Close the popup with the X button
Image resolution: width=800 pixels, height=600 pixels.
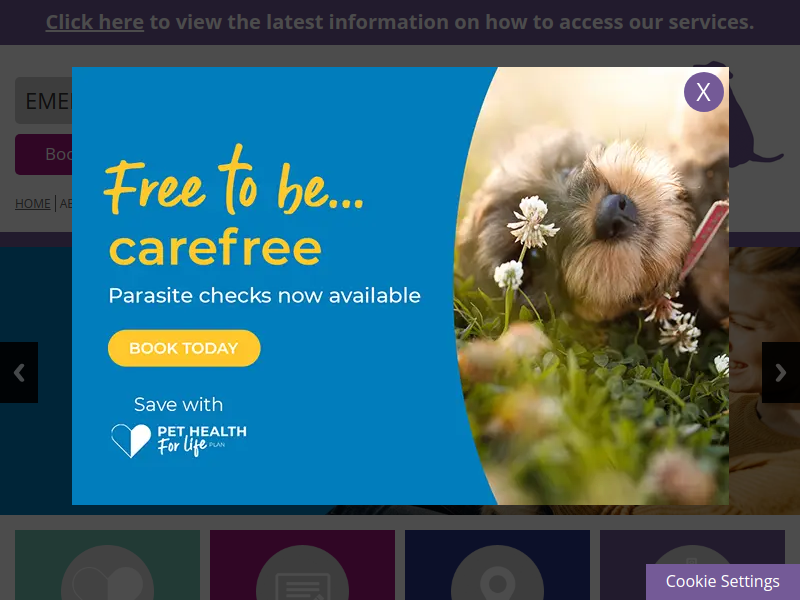[x=704, y=92]
